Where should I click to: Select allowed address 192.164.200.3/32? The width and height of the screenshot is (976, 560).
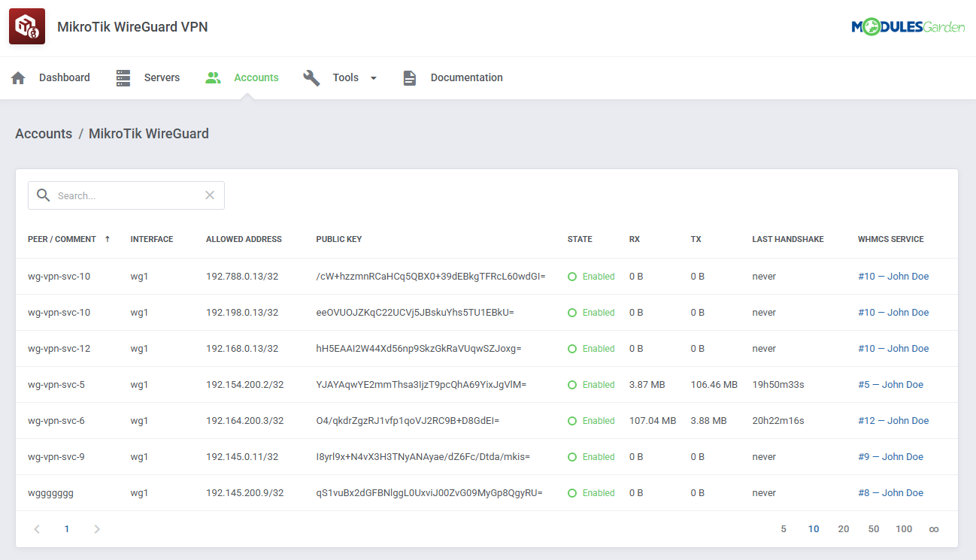245,421
